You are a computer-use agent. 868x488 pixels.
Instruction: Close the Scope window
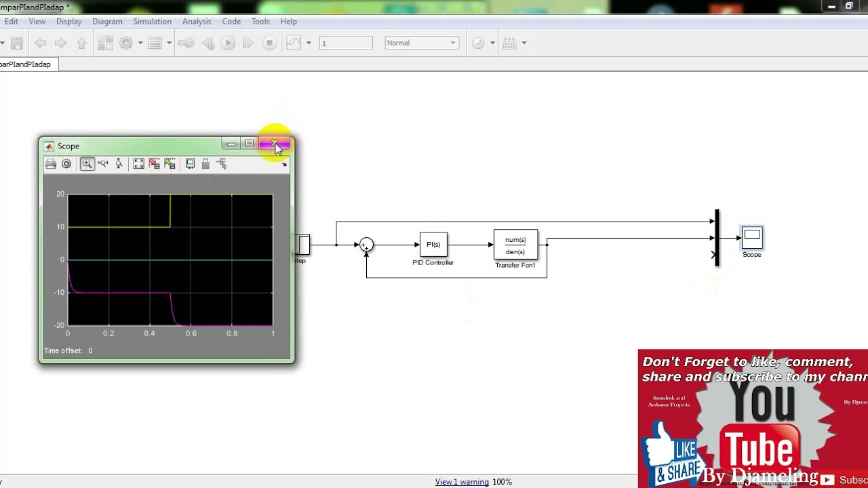point(275,144)
